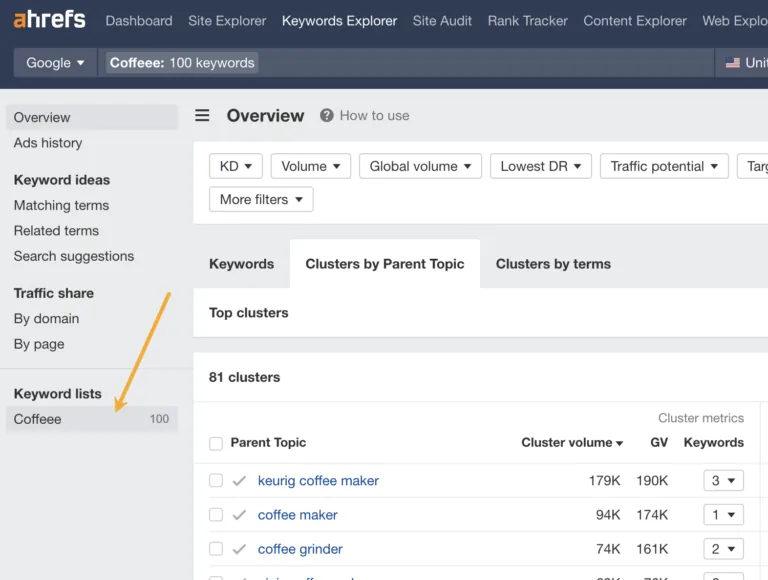Click checkmark icon beside keurig coffee maker

239,481
